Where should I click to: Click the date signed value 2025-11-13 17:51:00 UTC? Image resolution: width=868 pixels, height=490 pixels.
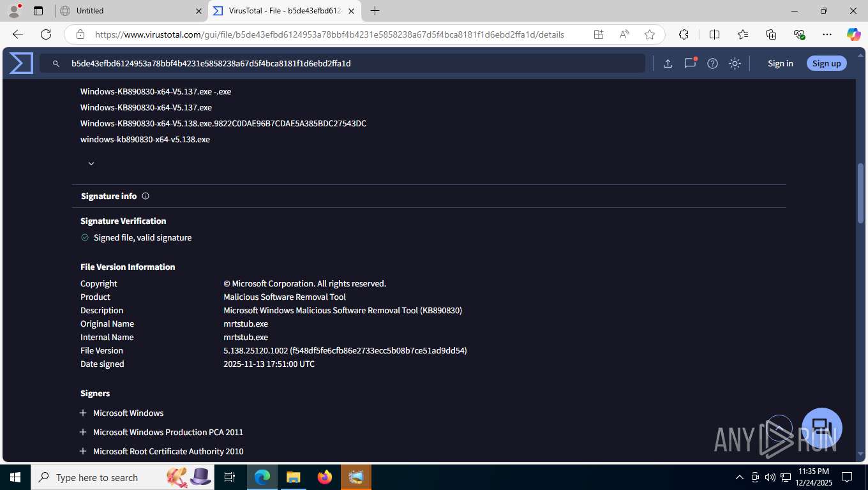coord(269,364)
